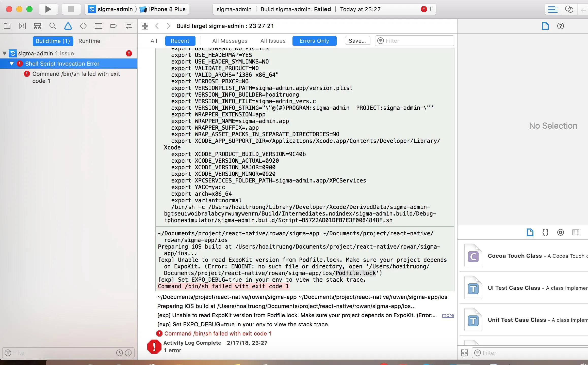Screen dimensions: 588x365
Task: Collapse the sigma-admin issue group
Action: click(x=5, y=53)
